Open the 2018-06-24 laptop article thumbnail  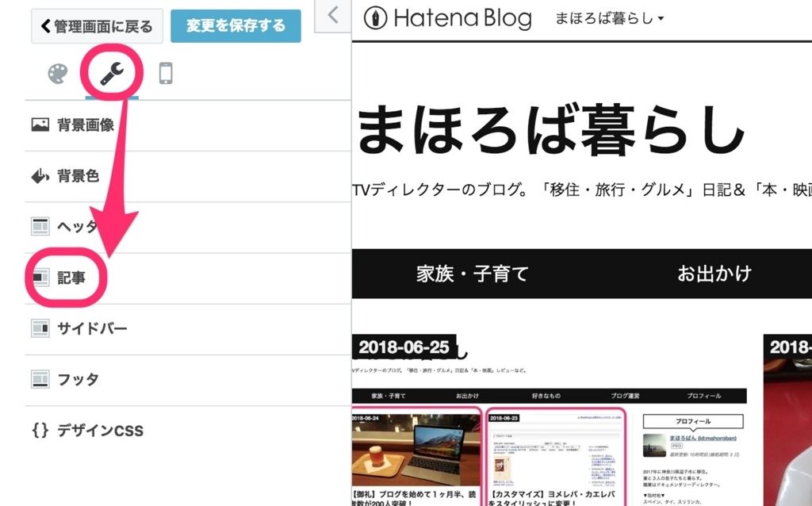coord(416,450)
